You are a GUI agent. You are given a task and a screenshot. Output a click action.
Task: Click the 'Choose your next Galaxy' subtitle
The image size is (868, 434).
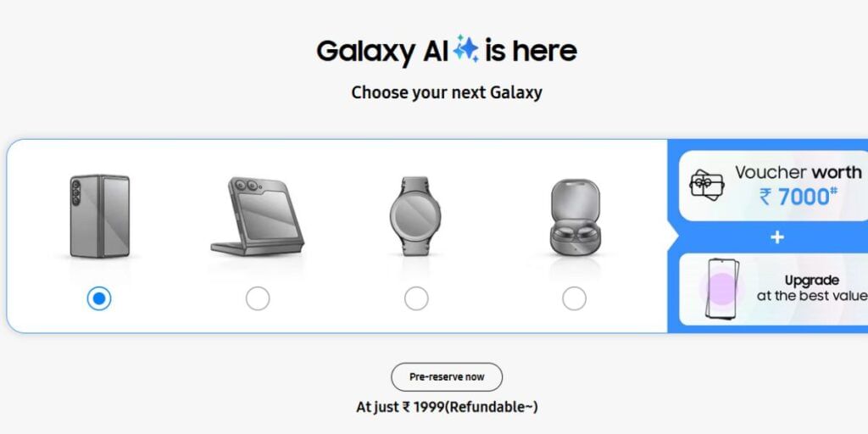pyautogui.click(x=447, y=92)
